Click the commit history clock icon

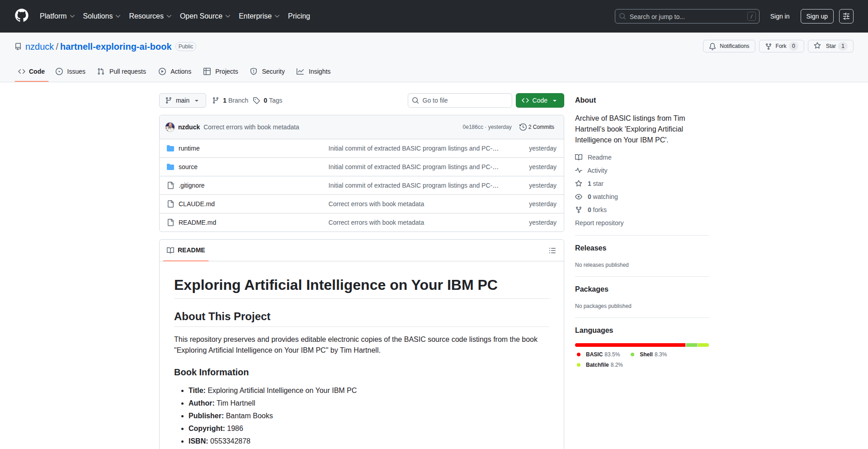tap(523, 127)
